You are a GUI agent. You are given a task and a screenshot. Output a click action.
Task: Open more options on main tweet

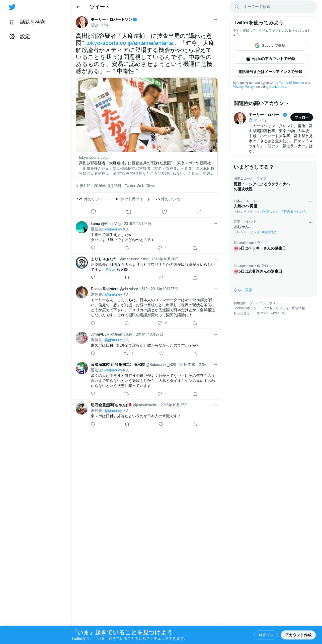pyautogui.click(x=215, y=20)
